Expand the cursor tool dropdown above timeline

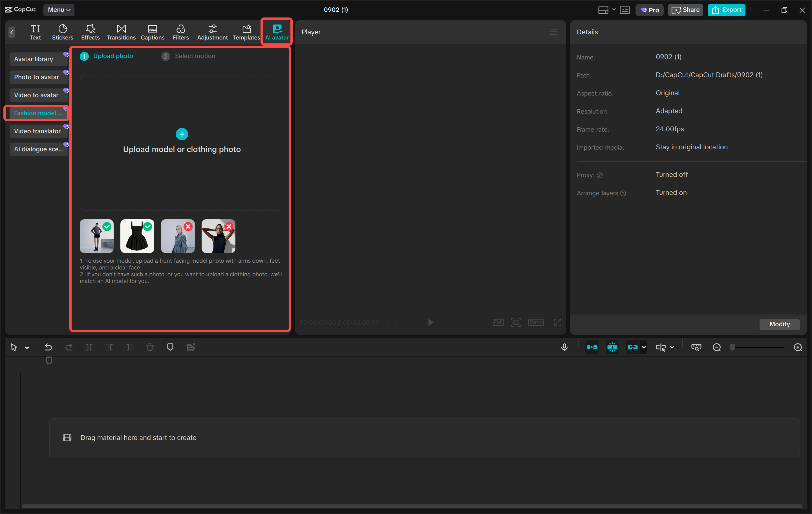point(27,347)
